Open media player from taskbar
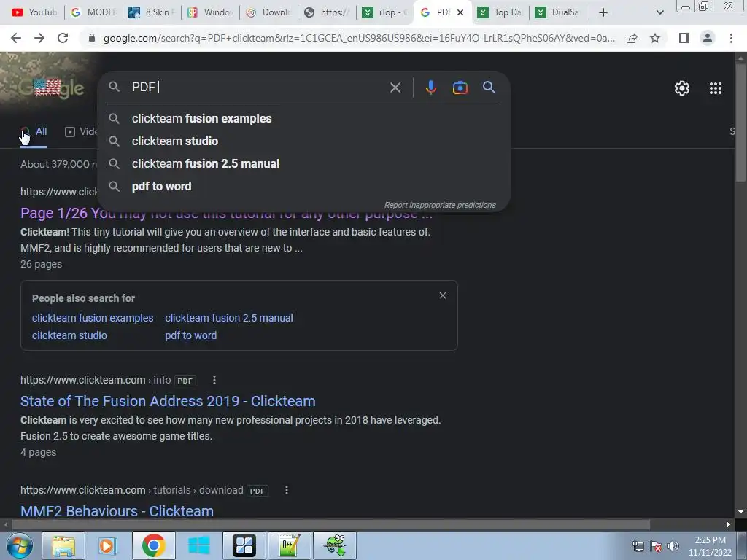 click(108, 545)
